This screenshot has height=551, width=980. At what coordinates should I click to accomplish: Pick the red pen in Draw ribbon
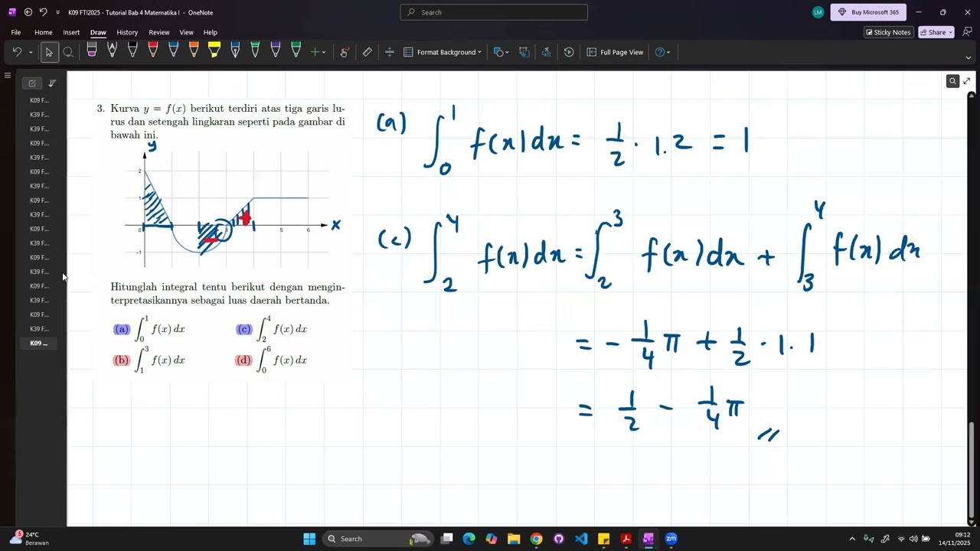coord(153,51)
